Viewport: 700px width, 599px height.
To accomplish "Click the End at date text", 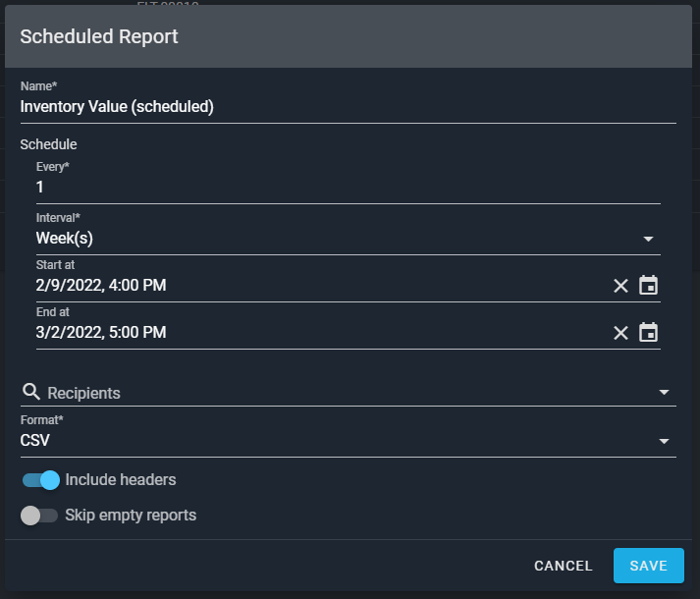I will point(101,333).
